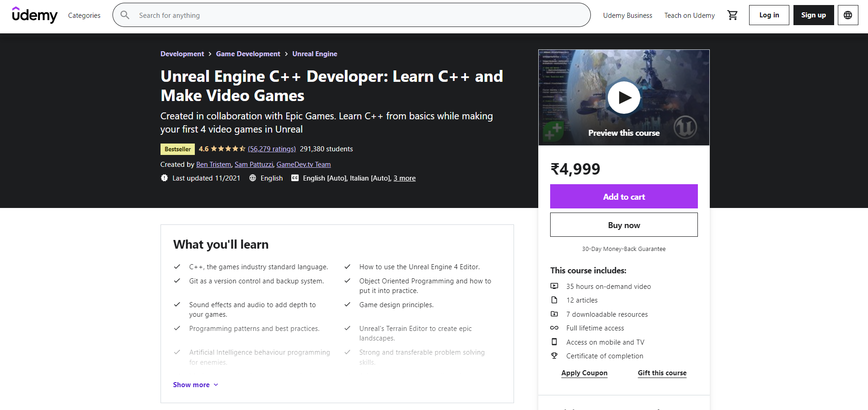Viewport: 868px width, 410px height.
Task: Open the shopping cart icon
Action: point(732,15)
